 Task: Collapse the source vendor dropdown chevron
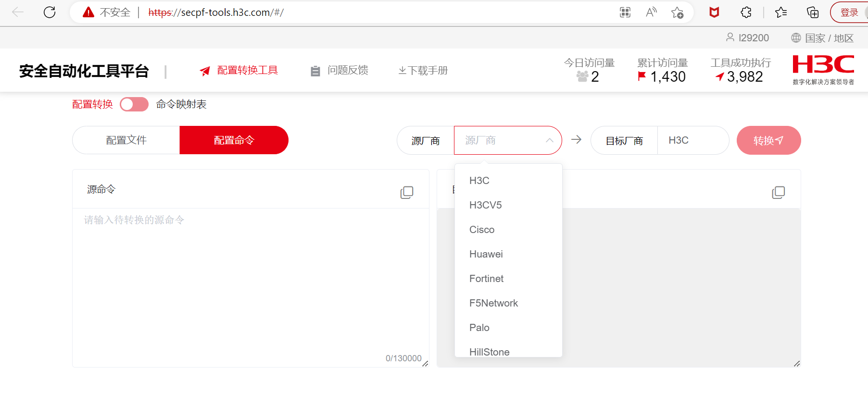pos(550,140)
